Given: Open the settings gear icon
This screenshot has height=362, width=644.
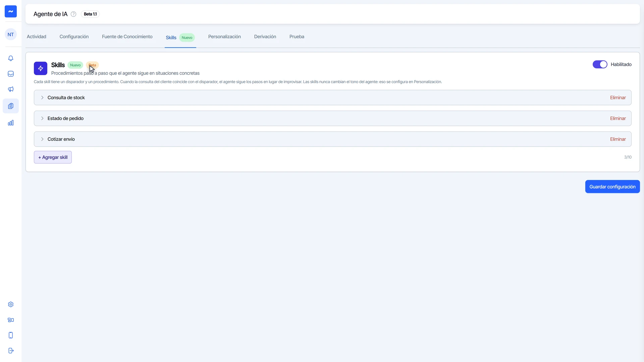Looking at the screenshot, I should [11, 304].
